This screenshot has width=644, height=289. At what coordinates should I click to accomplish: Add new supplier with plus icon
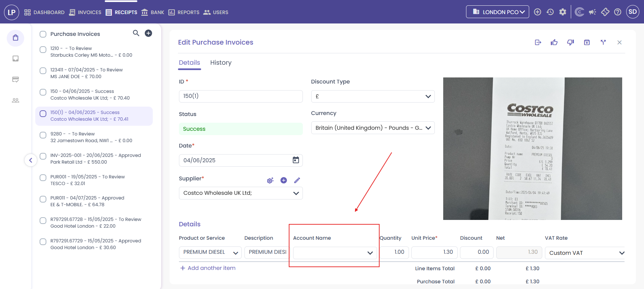284,180
